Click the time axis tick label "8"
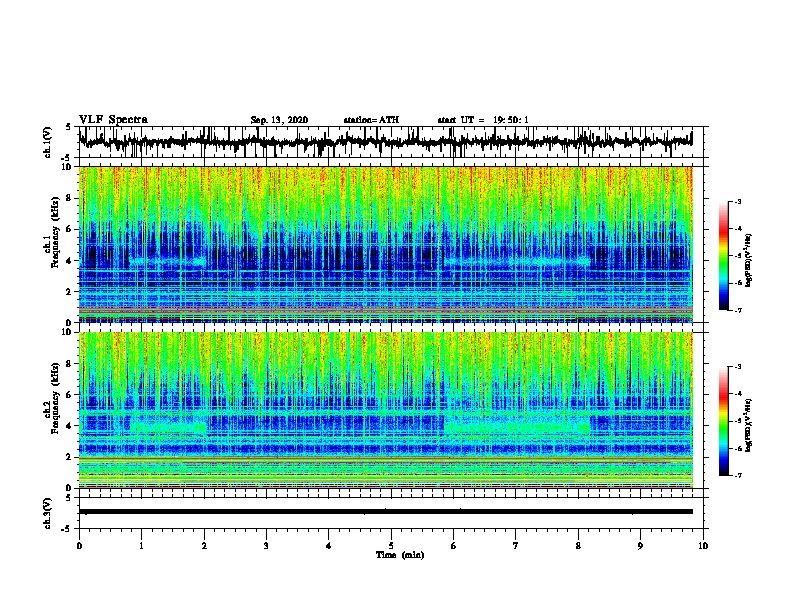This screenshot has height=612, width=792. click(578, 546)
